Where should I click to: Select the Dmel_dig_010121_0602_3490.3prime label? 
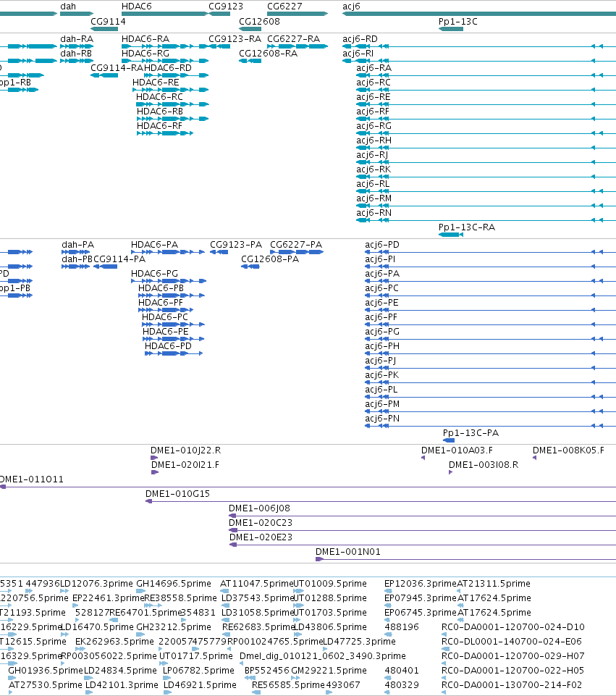tap(323, 655)
